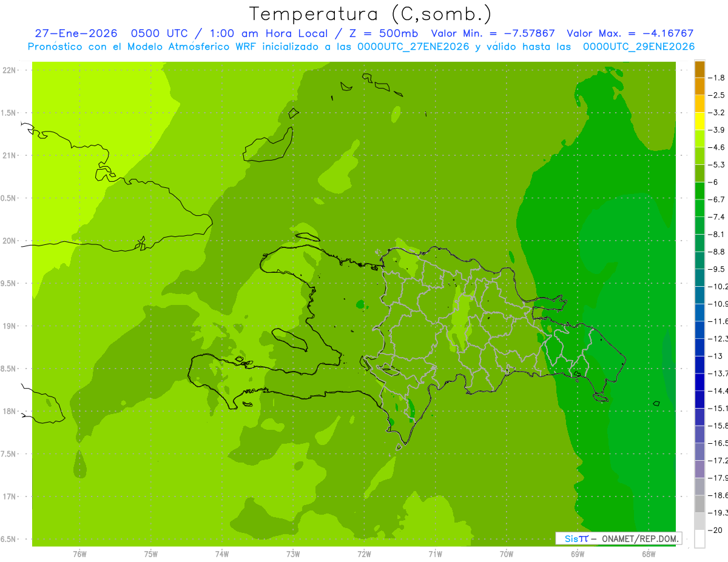
Task: Click the '0000UTC_27ENE2026' initialization text
Action: coord(413,46)
